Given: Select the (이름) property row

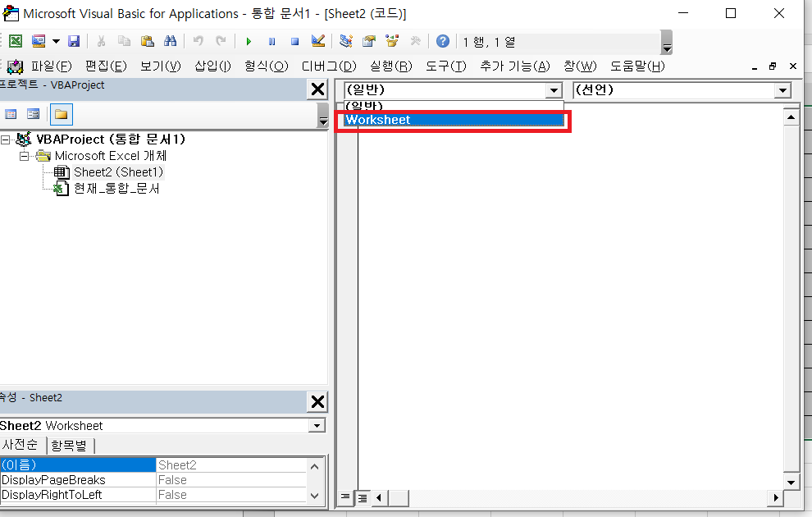Looking at the screenshot, I should click(78, 464).
